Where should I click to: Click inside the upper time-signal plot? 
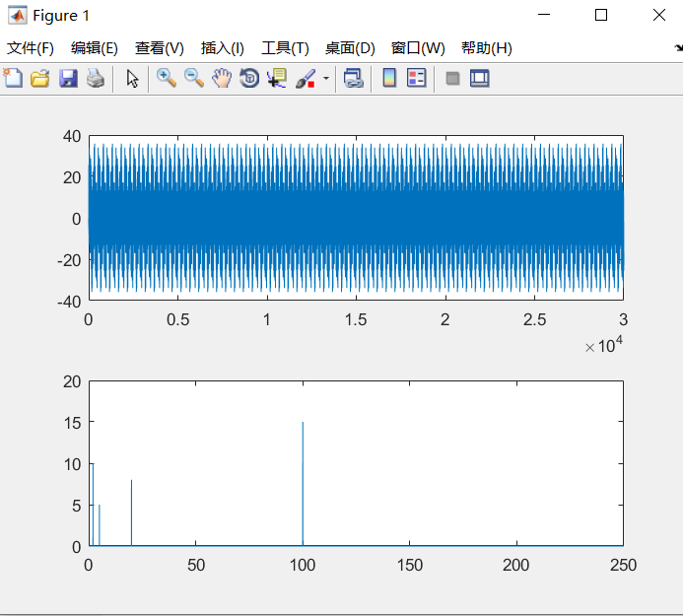click(356, 218)
